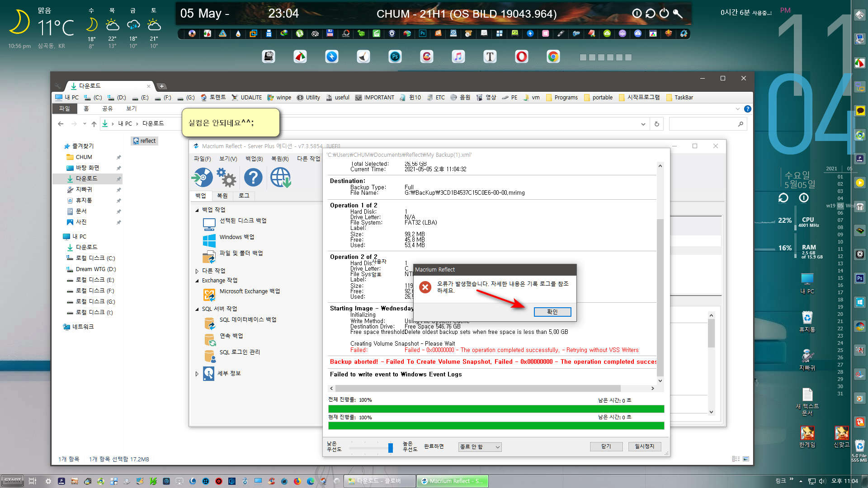Click the Explorer refresh button
The width and height of the screenshot is (868, 488).
coord(656,124)
